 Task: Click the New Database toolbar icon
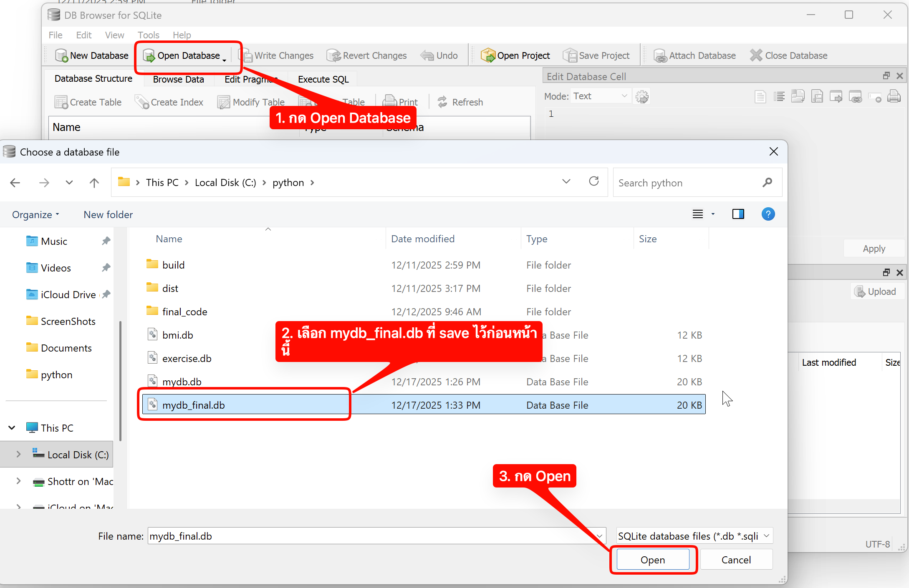pyautogui.click(x=61, y=55)
